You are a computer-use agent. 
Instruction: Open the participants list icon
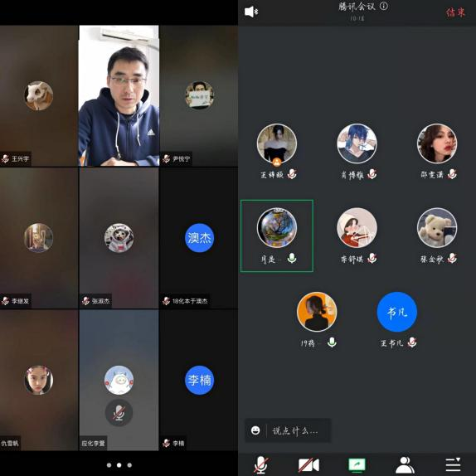click(x=405, y=464)
